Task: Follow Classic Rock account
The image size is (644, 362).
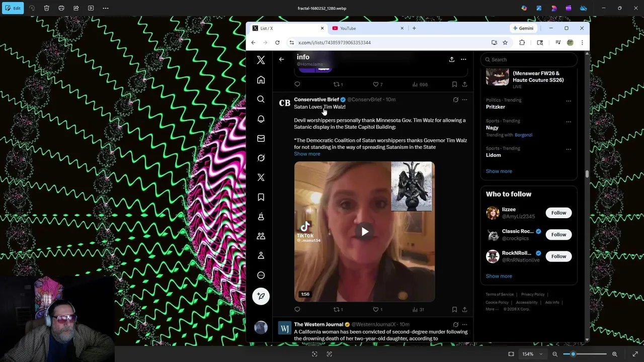Action: (558, 234)
